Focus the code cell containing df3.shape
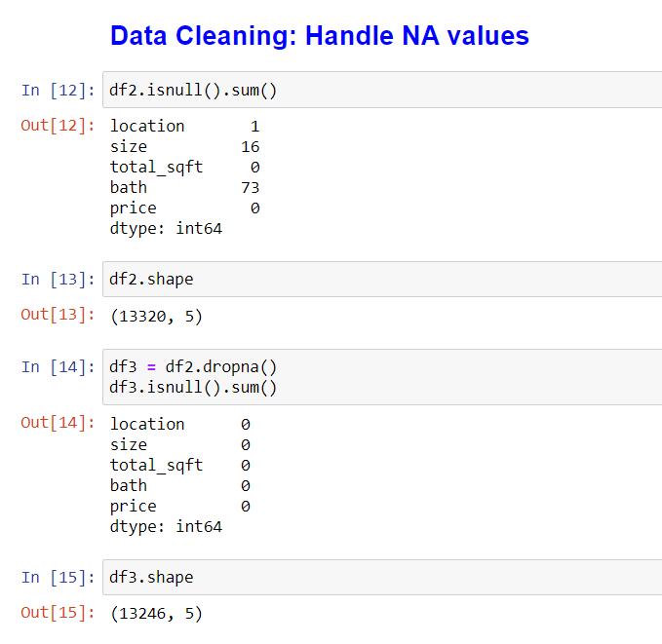The width and height of the screenshot is (662, 644). point(382,578)
